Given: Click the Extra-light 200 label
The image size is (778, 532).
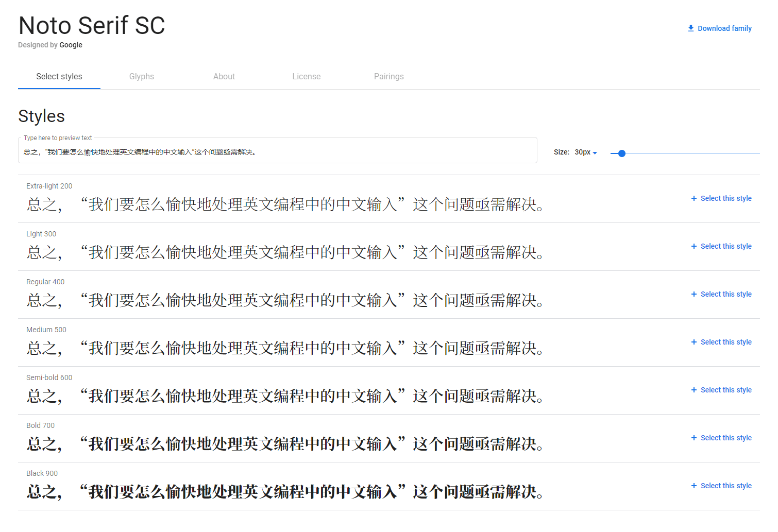Looking at the screenshot, I should click(49, 186).
